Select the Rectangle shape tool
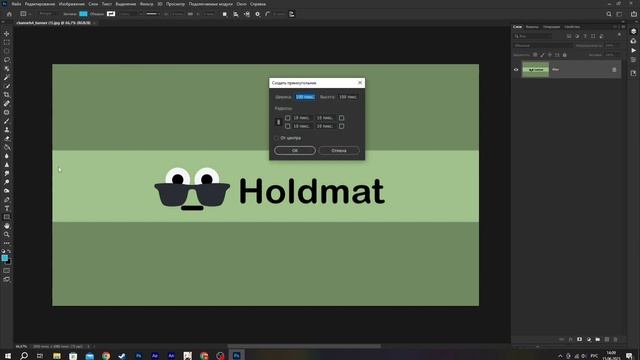 click(7, 217)
